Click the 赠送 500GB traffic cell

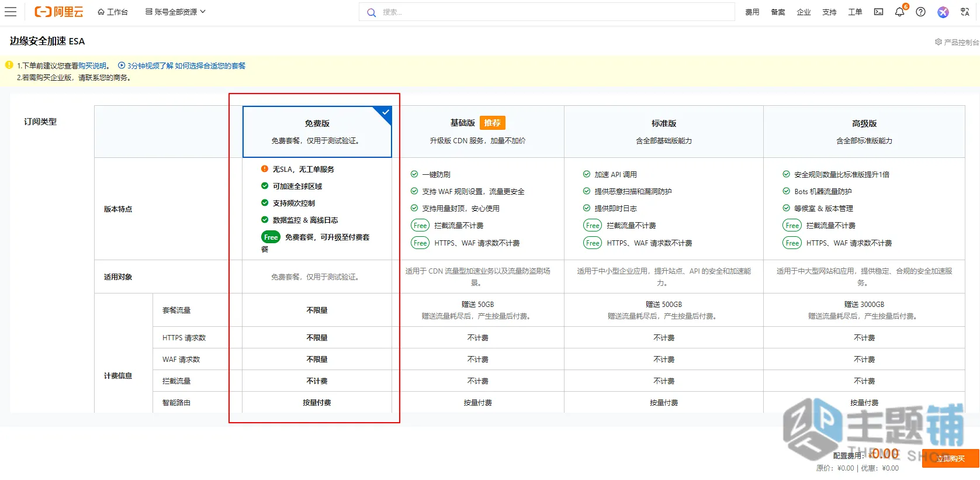pos(664,310)
